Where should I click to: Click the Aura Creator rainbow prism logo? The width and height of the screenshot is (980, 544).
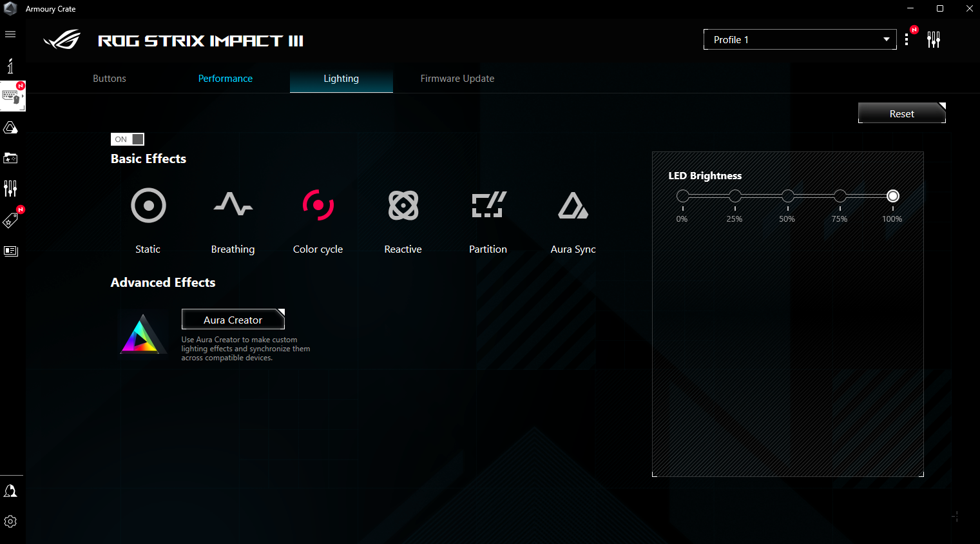tap(143, 334)
